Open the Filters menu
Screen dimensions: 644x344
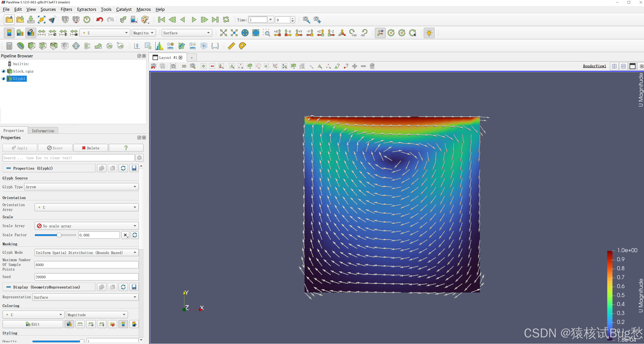point(66,9)
